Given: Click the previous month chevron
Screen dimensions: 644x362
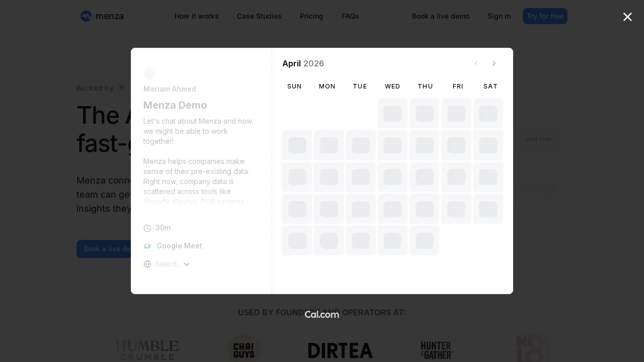Looking at the screenshot, I should [476, 63].
